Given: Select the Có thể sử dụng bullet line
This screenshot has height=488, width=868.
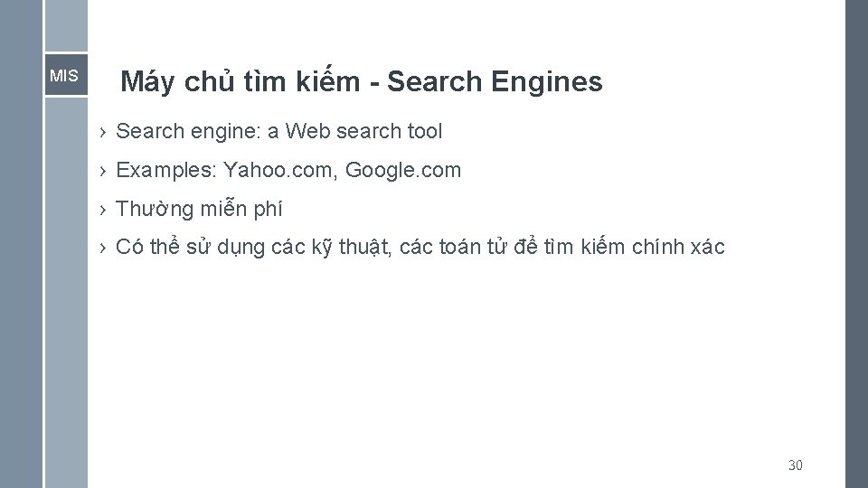Looking at the screenshot, I should (420, 248).
